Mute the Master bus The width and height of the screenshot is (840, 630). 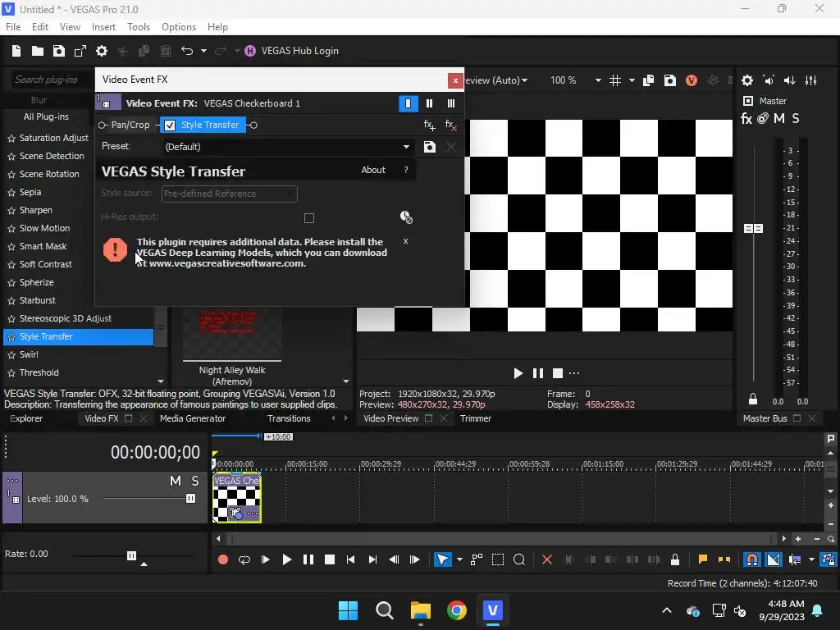tap(779, 118)
